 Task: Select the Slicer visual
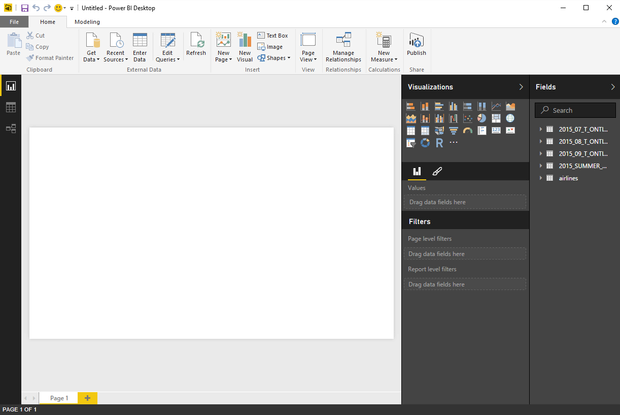(x=410, y=143)
